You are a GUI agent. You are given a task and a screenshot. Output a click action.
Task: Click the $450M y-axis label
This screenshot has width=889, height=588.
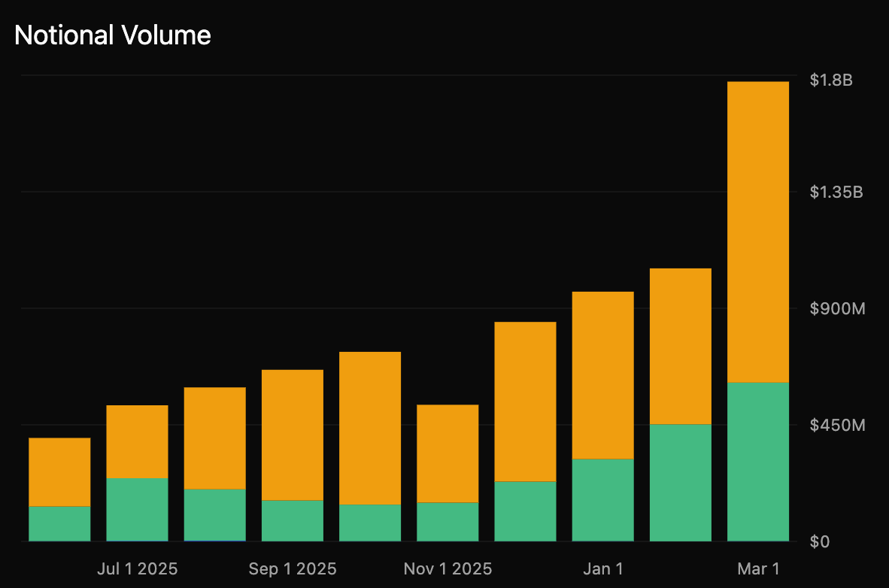[837, 425]
